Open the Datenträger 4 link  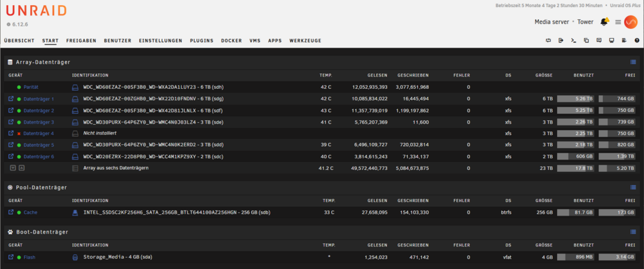39,133
